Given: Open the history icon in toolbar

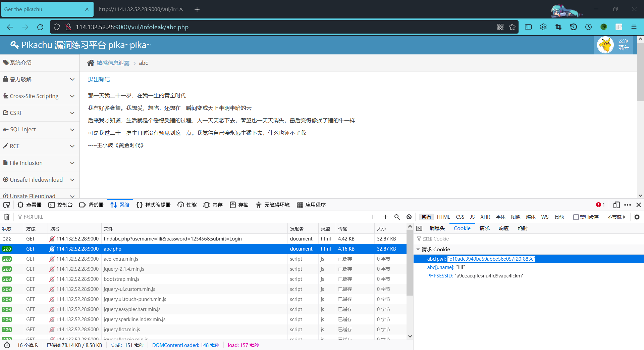Looking at the screenshot, I should click(574, 27).
